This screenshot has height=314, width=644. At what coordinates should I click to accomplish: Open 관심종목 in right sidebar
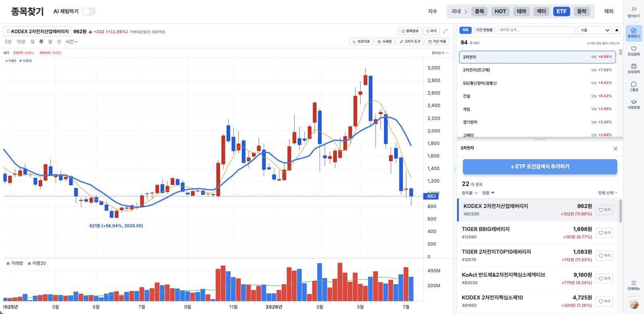tap(634, 51)
